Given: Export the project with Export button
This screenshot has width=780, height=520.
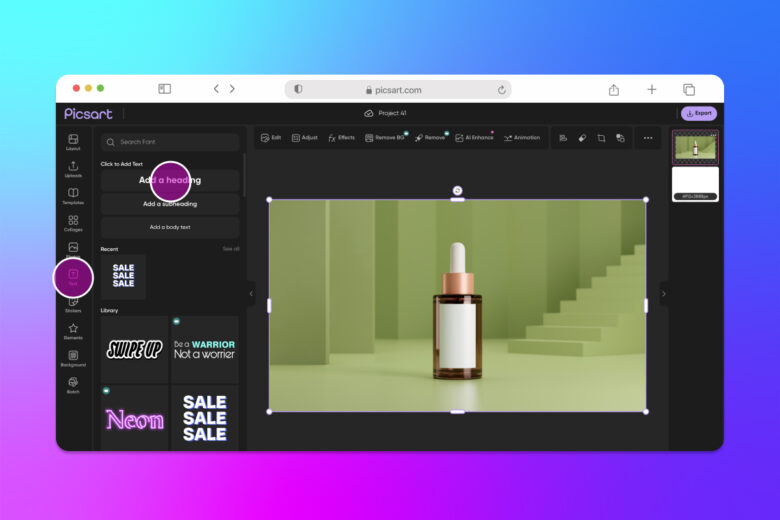Looking at the screenshot, I should pos(698,113).
